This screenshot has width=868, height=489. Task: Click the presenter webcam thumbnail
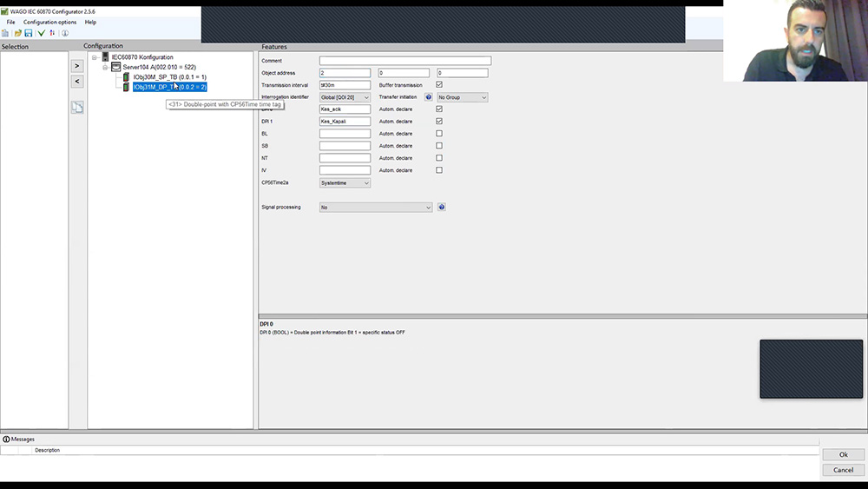(x=795, y=41)
